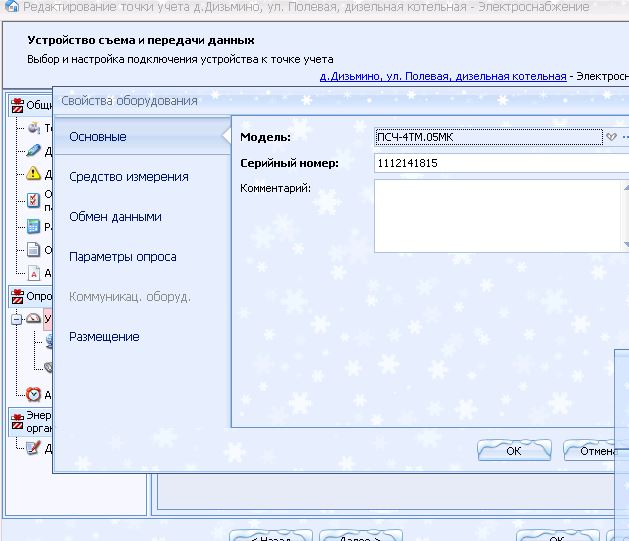629x541 pixels.
Task: Click the warning triangle icon in left tree
Action: tap(33, 173)
